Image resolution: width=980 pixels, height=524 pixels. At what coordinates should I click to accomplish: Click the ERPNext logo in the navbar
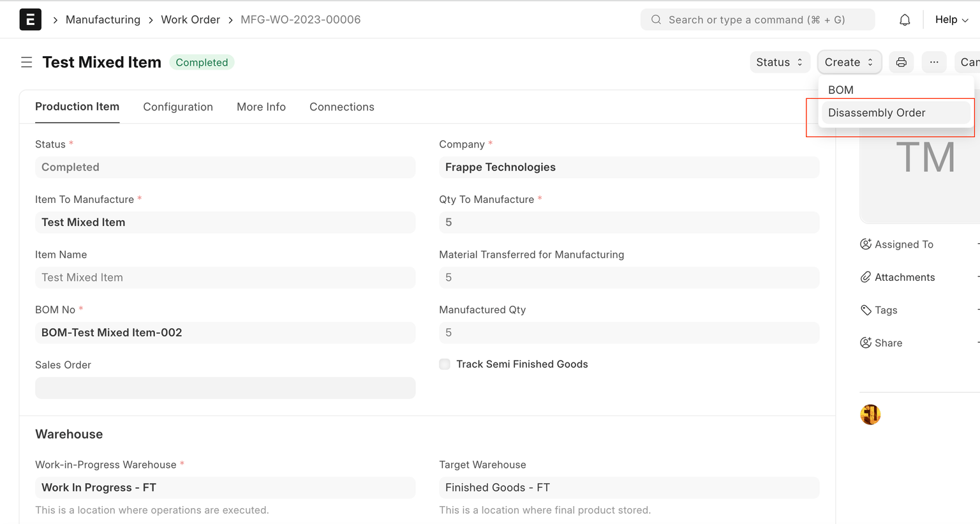pos(30,19)
